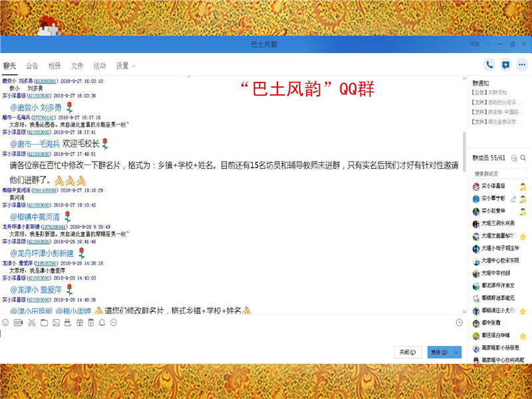Search group members magnifier icon
532x399 pixels.
523,158
